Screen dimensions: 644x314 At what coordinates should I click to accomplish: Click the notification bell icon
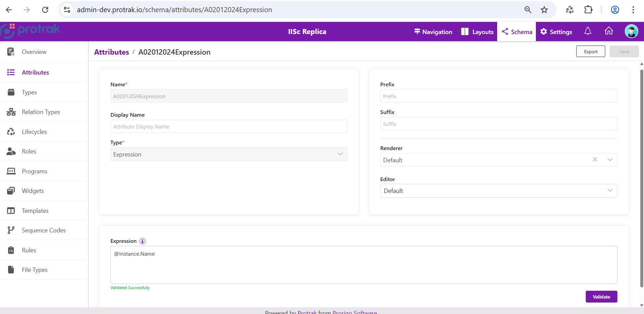[587, 31]
